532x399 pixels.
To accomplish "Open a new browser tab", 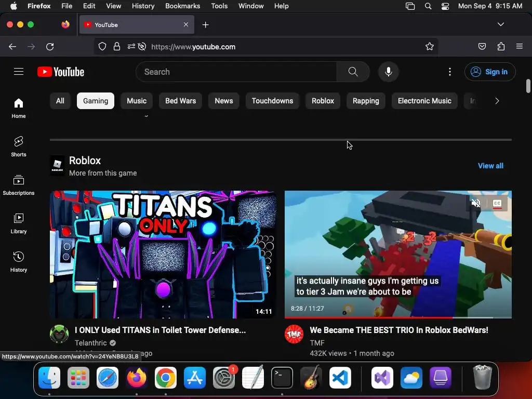I will (x=205, y=25).
